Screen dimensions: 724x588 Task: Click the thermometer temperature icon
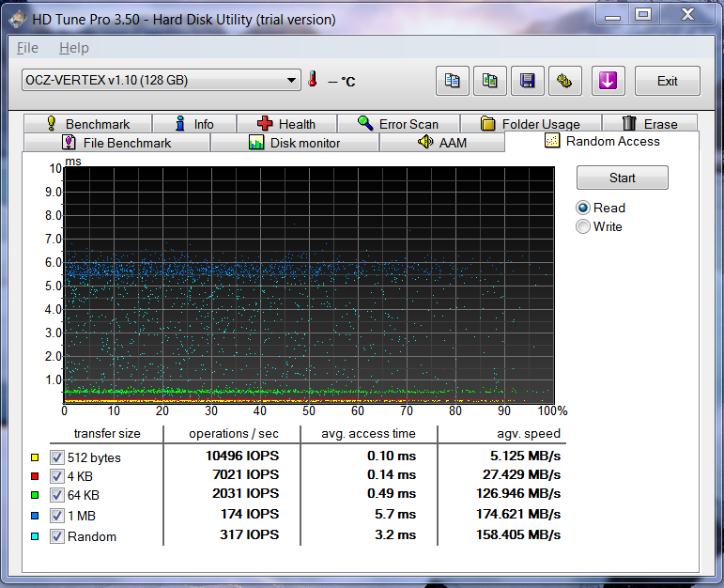(313, 81)
